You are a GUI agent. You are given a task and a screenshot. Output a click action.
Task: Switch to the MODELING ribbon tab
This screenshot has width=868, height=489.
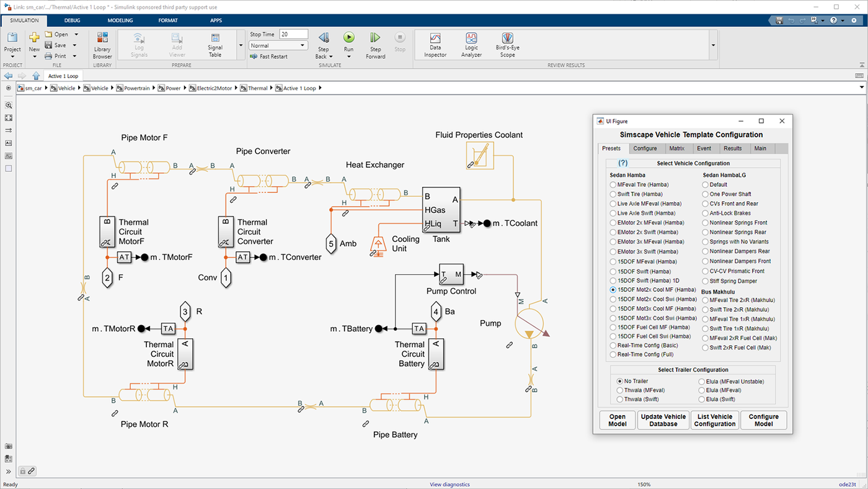tap(120, 20)
